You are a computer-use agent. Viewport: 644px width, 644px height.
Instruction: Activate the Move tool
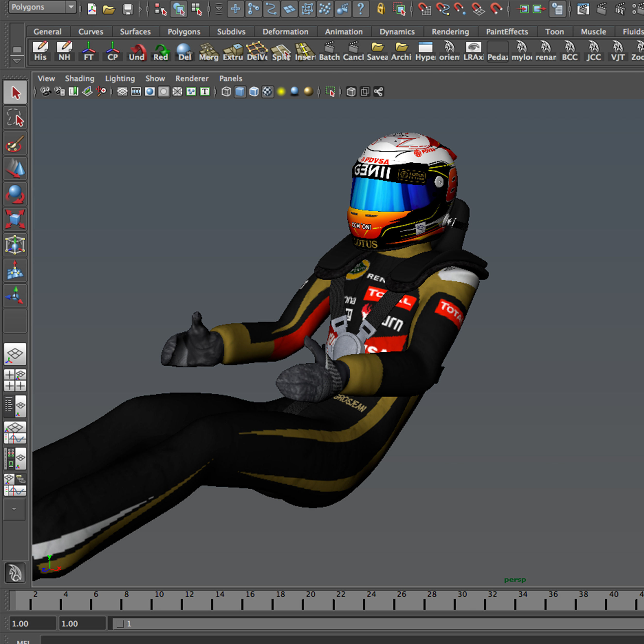click(15, 169)
